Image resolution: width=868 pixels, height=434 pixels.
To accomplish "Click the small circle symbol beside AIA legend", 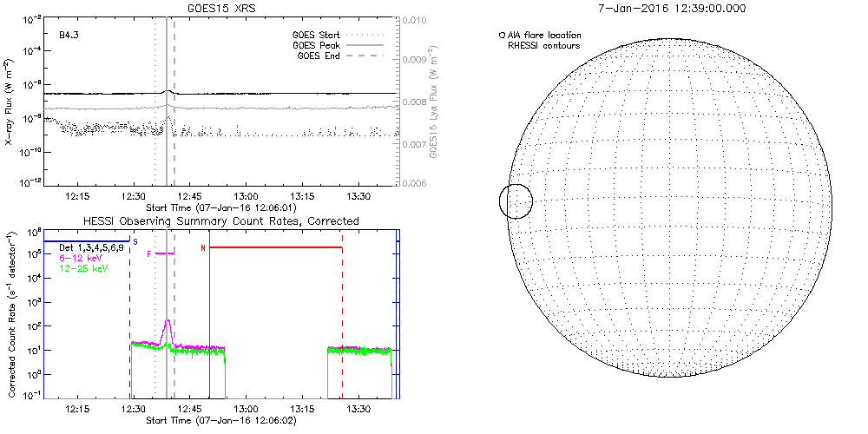I will pos(502,35).
